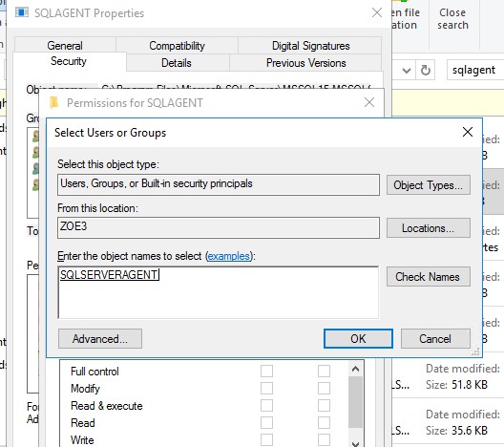504x447 pixels.
Task: Open the Previous Versions tab
Action: pyautogui.click(x=306, y=63)
